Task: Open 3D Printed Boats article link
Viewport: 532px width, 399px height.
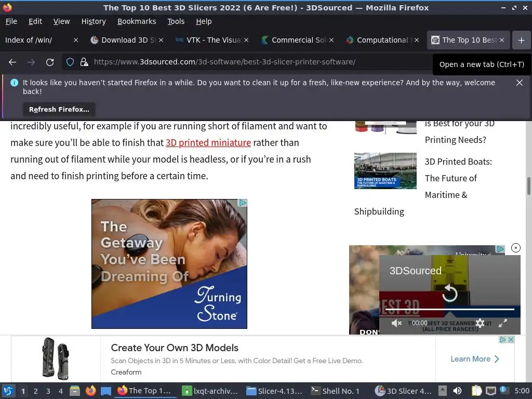Action: [458, 178]
